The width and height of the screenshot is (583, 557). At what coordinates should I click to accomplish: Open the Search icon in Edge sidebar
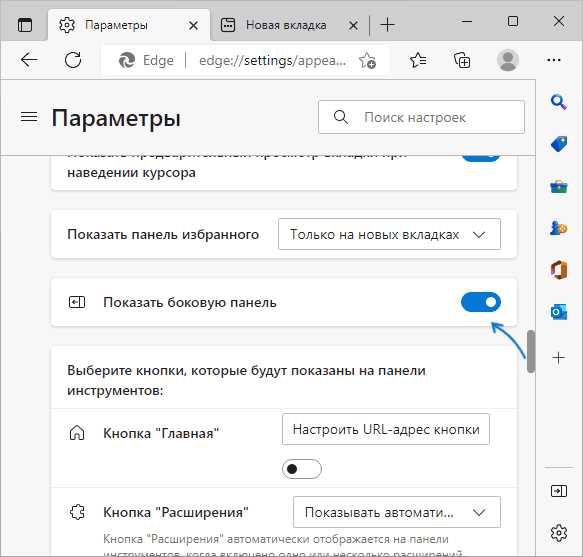tap(558, 102)
